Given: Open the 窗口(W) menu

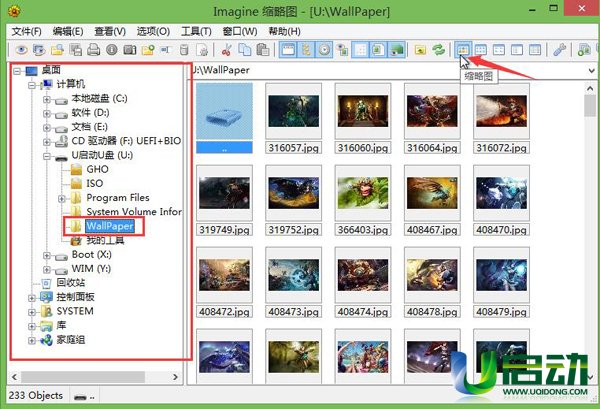Looking at the screenshot, I should click(x=240, y=31).
